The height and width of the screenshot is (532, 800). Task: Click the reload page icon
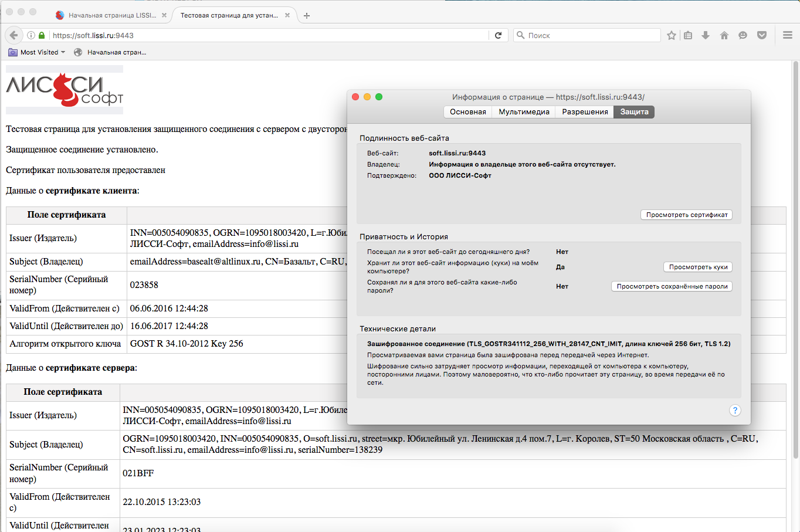(x=498, y=35)
